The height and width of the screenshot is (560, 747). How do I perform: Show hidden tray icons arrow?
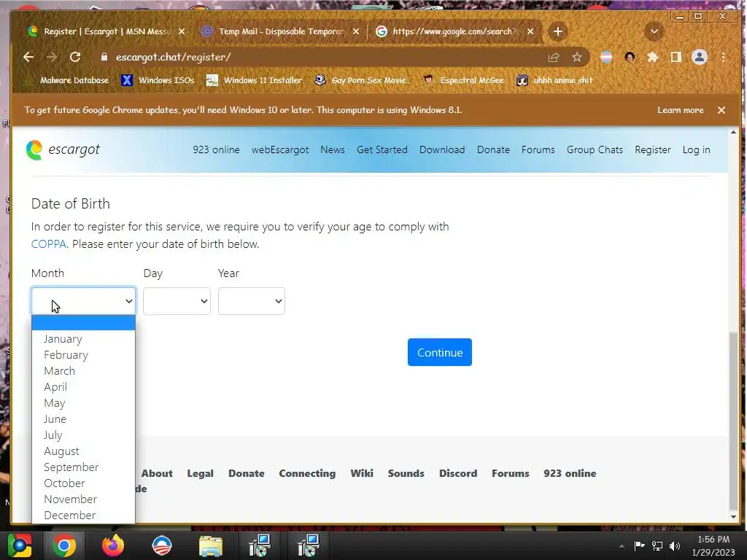point(622,546)
